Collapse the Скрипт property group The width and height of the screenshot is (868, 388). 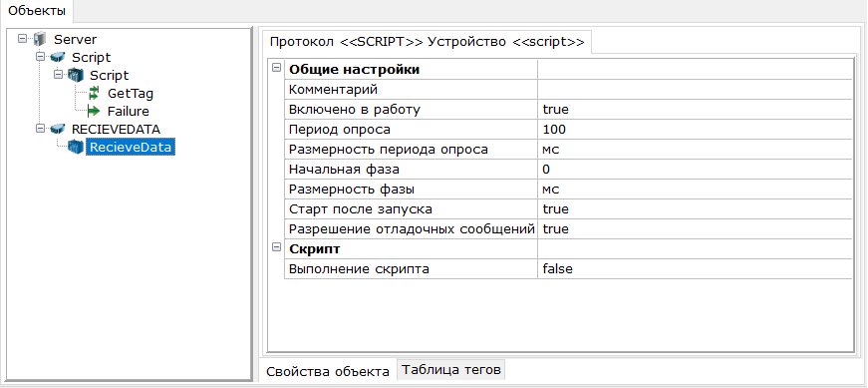276,247
